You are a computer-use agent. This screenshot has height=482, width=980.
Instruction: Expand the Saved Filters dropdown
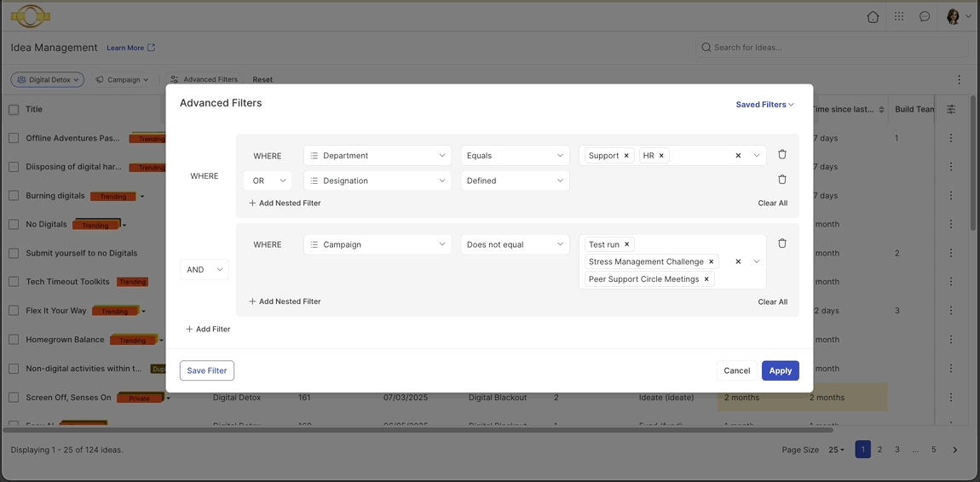(764, 105)
